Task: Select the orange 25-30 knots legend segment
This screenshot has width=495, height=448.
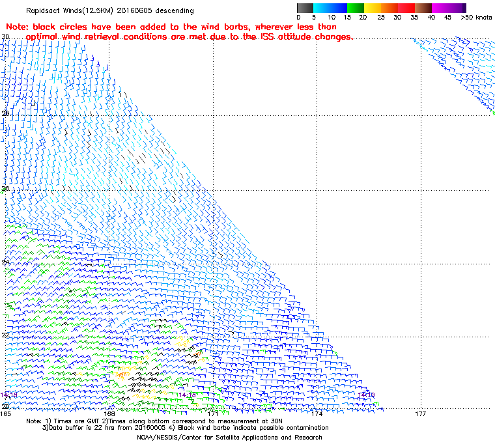Action: coord(389,8)
